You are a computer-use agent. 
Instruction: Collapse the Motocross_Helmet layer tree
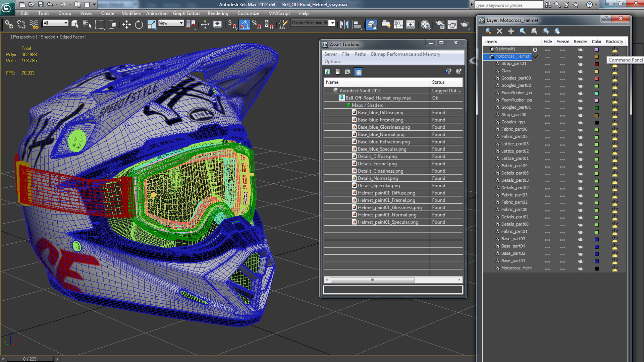[485, 56]
